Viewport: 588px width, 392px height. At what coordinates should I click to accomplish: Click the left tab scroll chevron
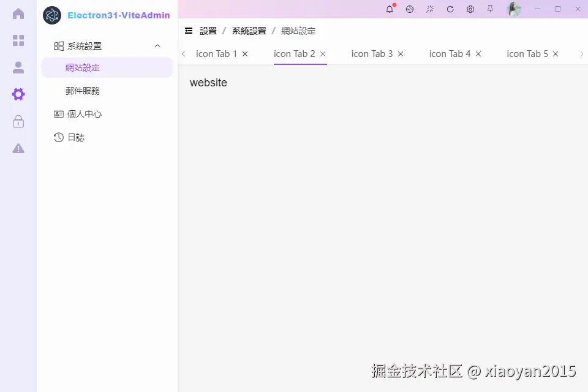pyautogui.click(x=183, y=53)
